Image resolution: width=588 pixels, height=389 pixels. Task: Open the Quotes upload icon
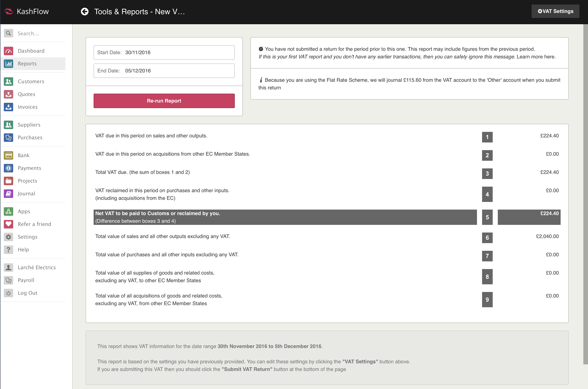point(8,94)
